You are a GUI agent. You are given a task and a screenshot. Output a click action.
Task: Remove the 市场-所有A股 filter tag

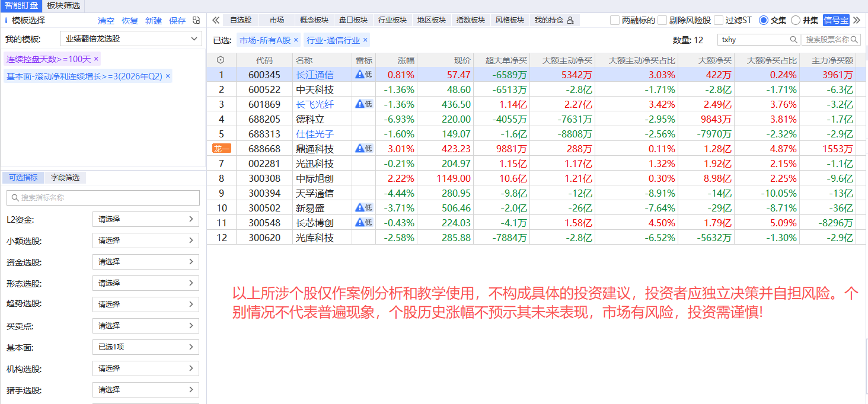pyautogui.click(x=296, y=40)
